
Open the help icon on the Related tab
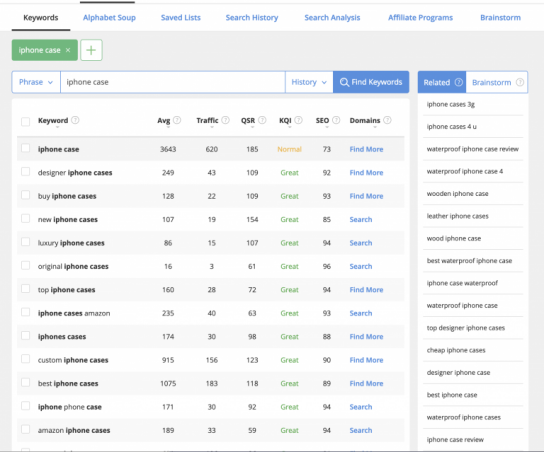click(459, 82)
